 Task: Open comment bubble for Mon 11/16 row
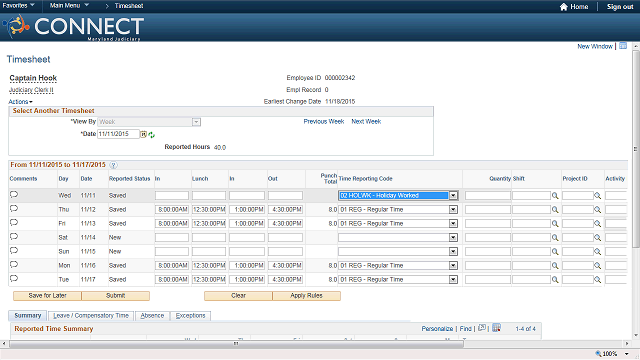[14, 264]
